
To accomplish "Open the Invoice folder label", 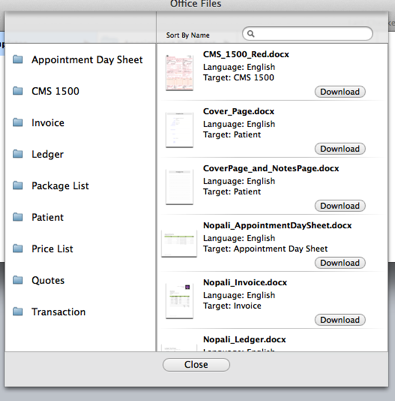I will (48, 123).
